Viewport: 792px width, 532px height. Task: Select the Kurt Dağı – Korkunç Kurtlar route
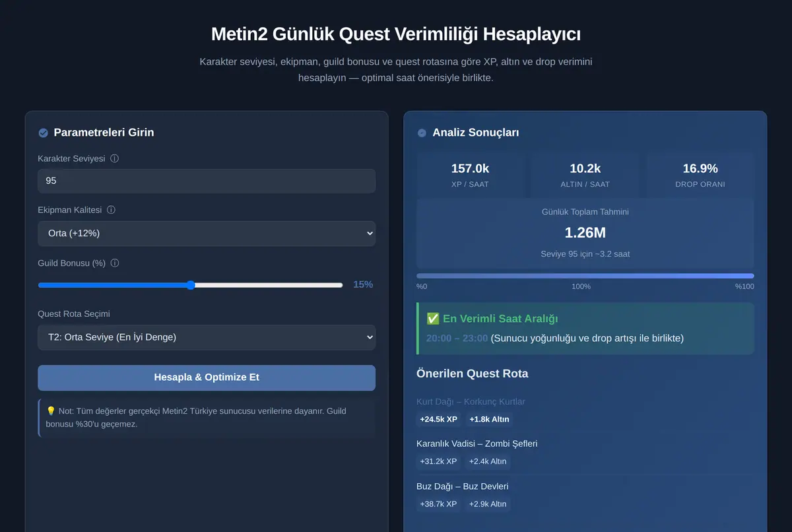(x=471, y=401)
